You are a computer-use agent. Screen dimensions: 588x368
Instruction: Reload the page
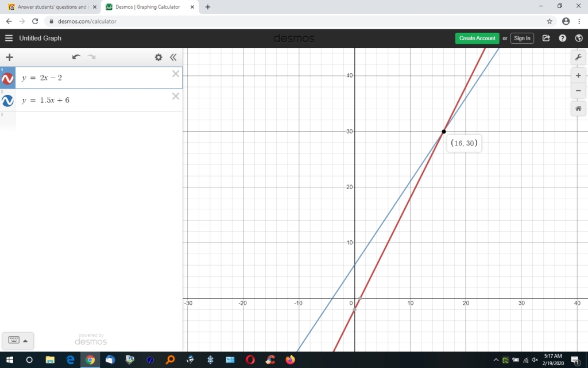click(35, 21)
